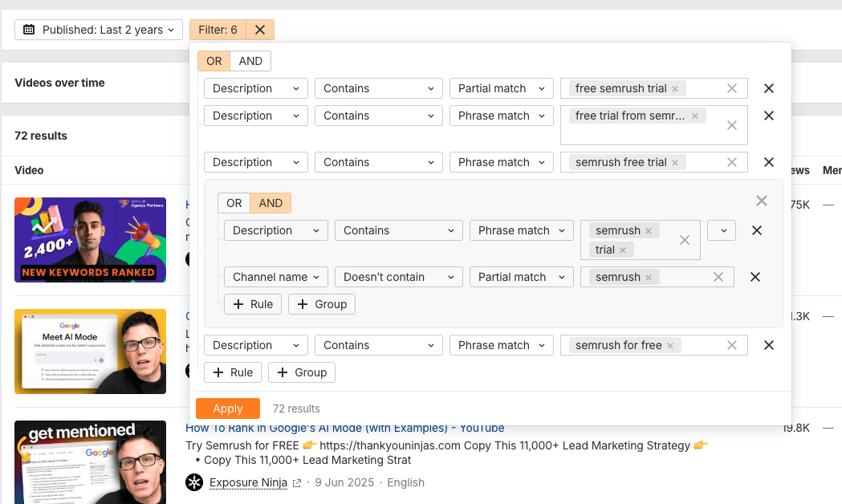The height and width of the screenshot is (504, 842).
Task: Dismiss the Filter: 6 chip
Action: tap(258, 30)
